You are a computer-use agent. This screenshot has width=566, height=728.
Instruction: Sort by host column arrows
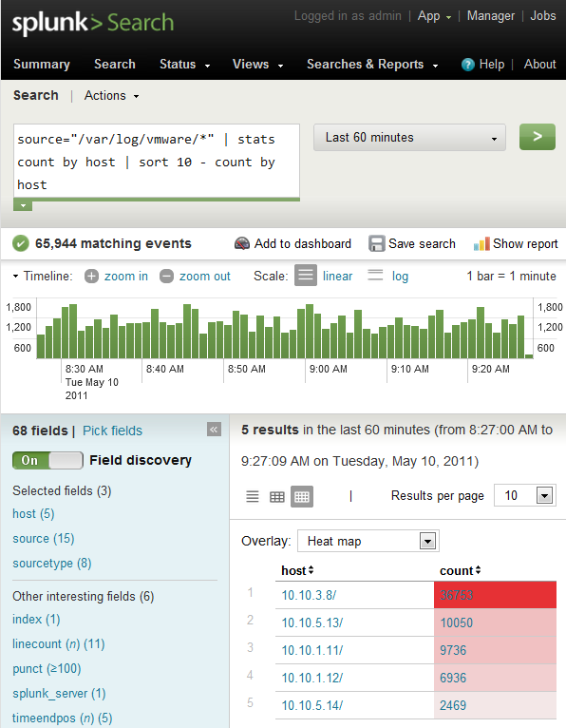[x=311, y=570]
